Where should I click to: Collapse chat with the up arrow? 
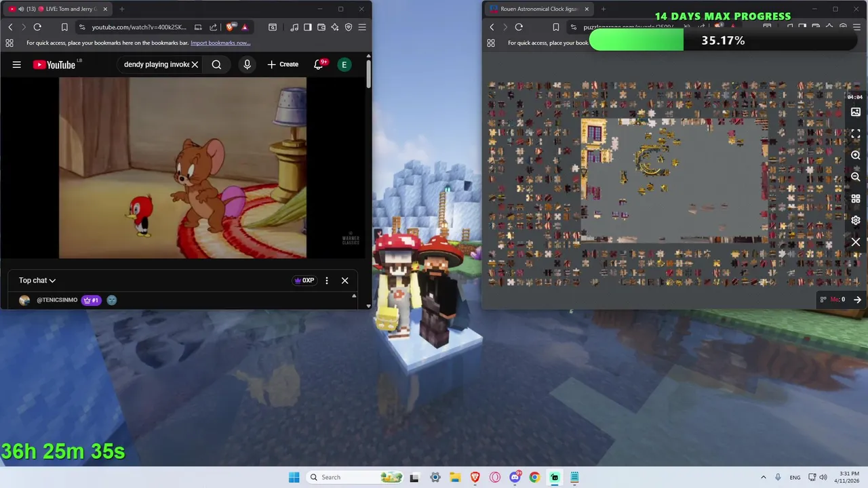[x=353, y=296]
